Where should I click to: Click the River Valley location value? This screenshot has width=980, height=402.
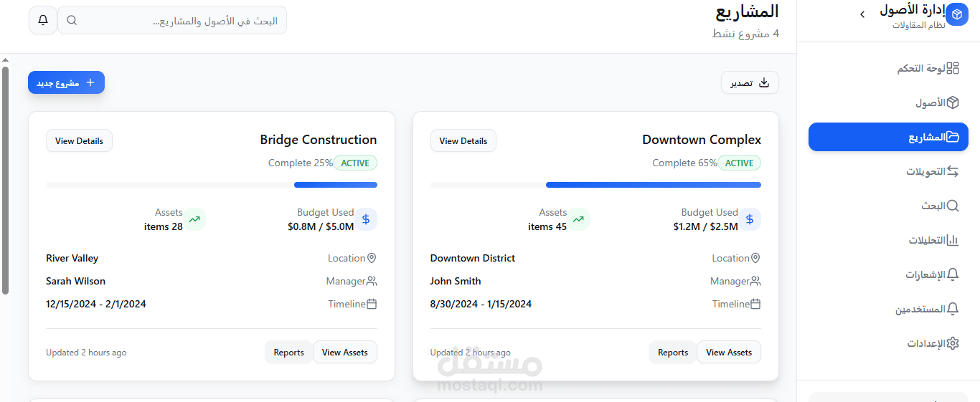pos(72,258)
